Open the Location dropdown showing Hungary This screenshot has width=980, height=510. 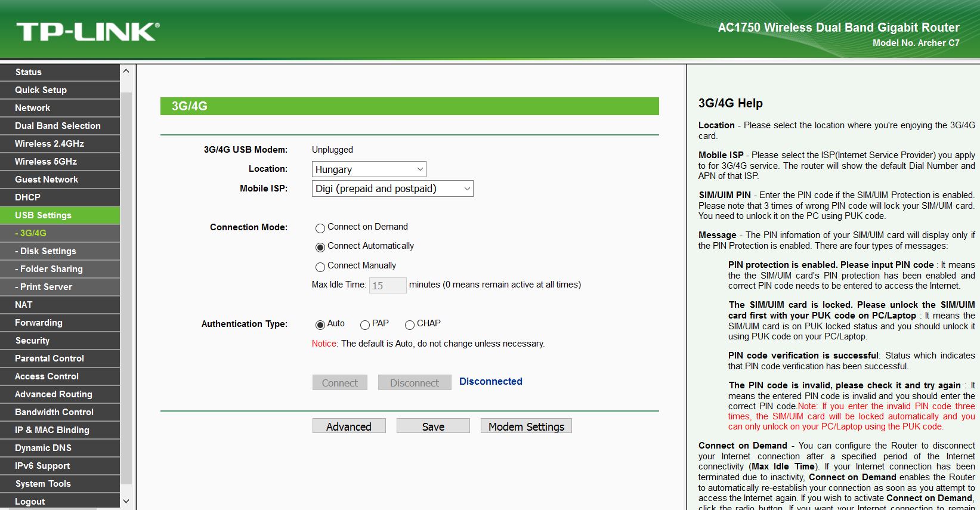coord(369,169)
